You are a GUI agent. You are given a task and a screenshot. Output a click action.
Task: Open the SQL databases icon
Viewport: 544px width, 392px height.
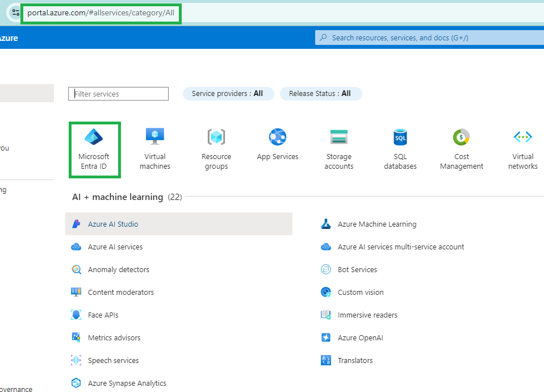pyautogui.click(x=400, y=137)
